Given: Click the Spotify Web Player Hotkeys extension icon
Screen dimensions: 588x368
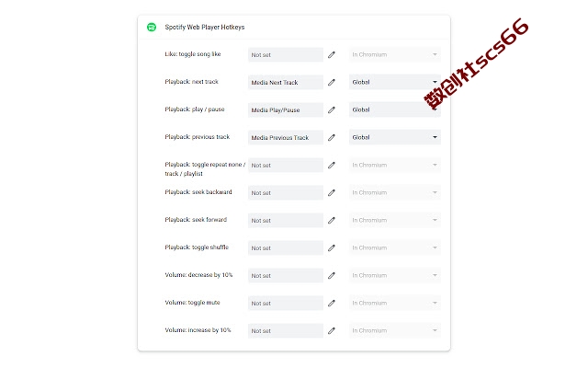Looking at the screenshot, I should pos(152,27).
